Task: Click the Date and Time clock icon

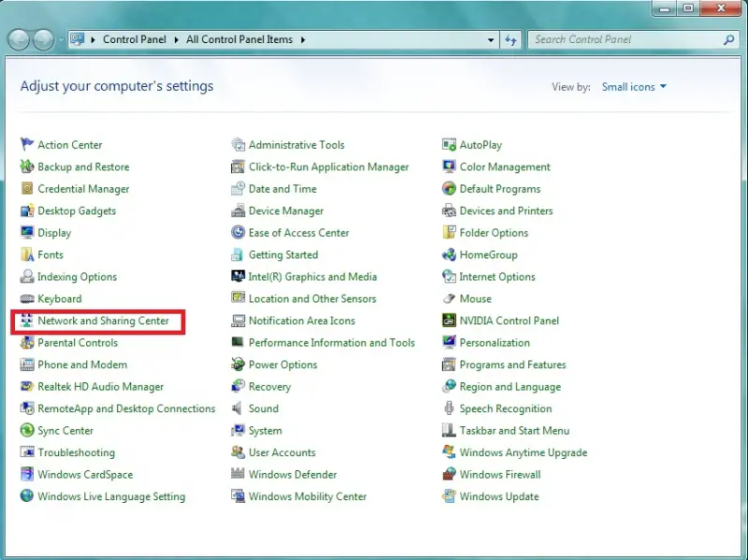Action: click(237, 188)
